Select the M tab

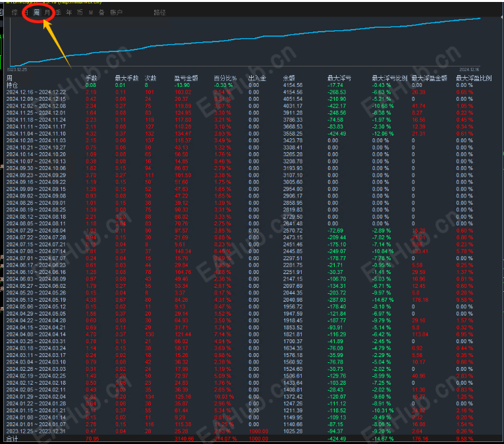coord(91,13)
